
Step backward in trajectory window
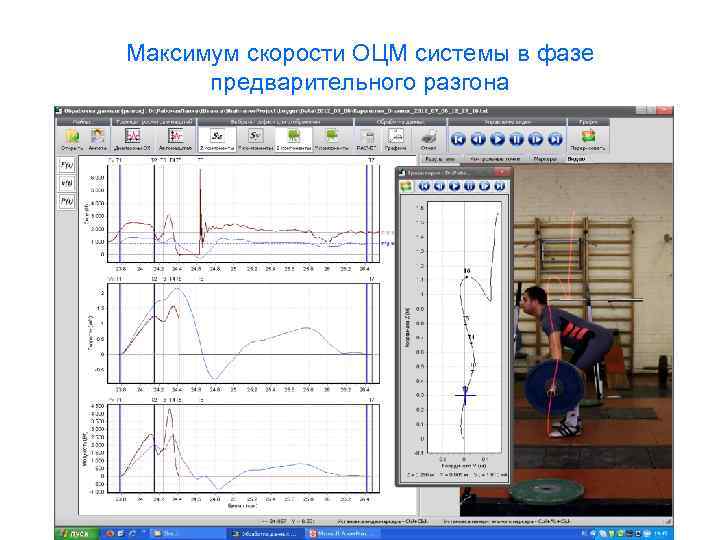tap(439, 186)
